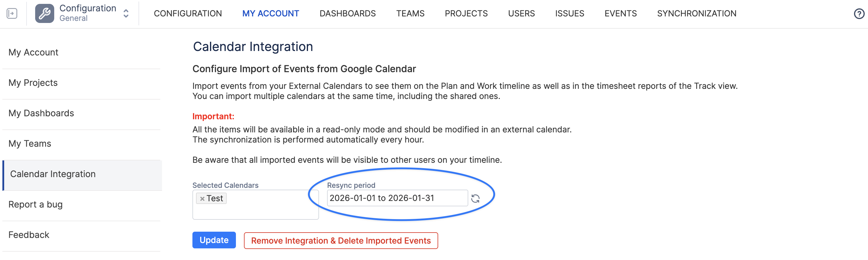This screenshot has width=868, height=260.
Task: Click the resync refresh icon
Action: [475, 199]
